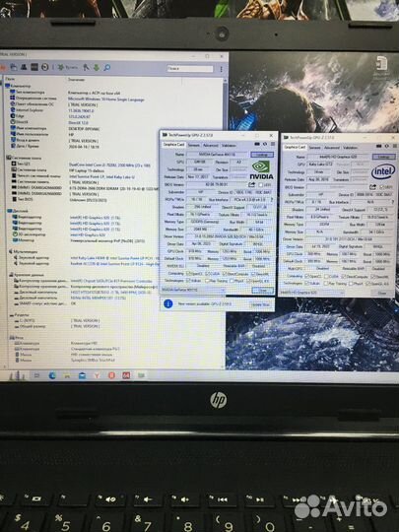Viewport: 399px width, 532px height.
Task: Click the NVIDIA logo in GPU-Z
Action: (x=261, y=170)
